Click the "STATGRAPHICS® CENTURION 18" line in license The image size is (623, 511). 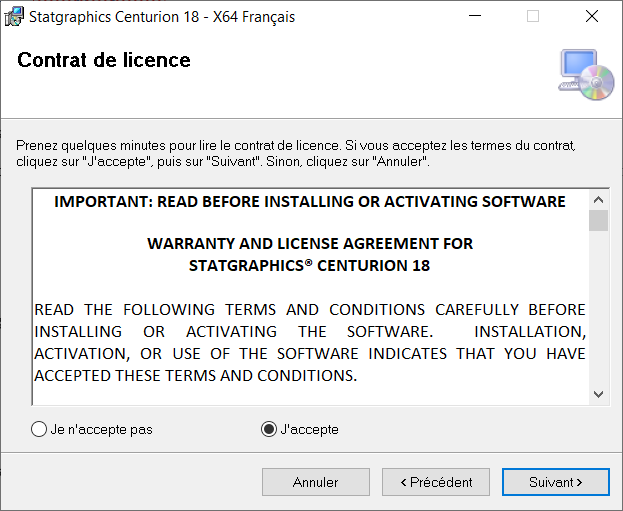310,265
